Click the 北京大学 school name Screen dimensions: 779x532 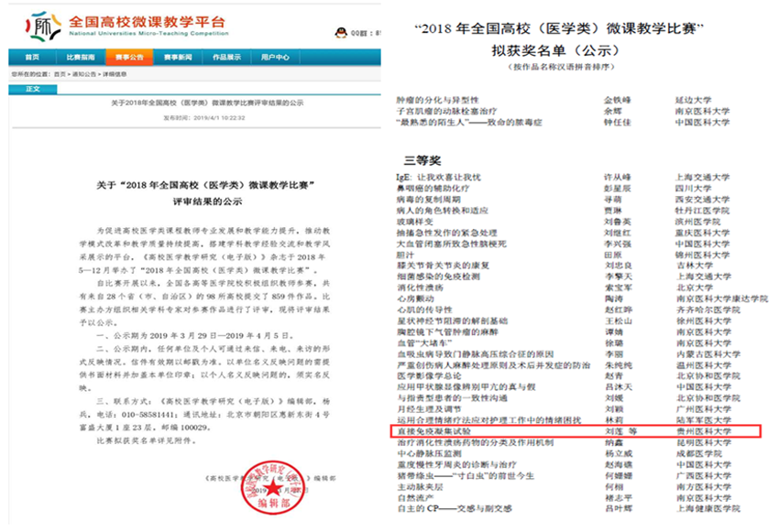coord(695,288)
